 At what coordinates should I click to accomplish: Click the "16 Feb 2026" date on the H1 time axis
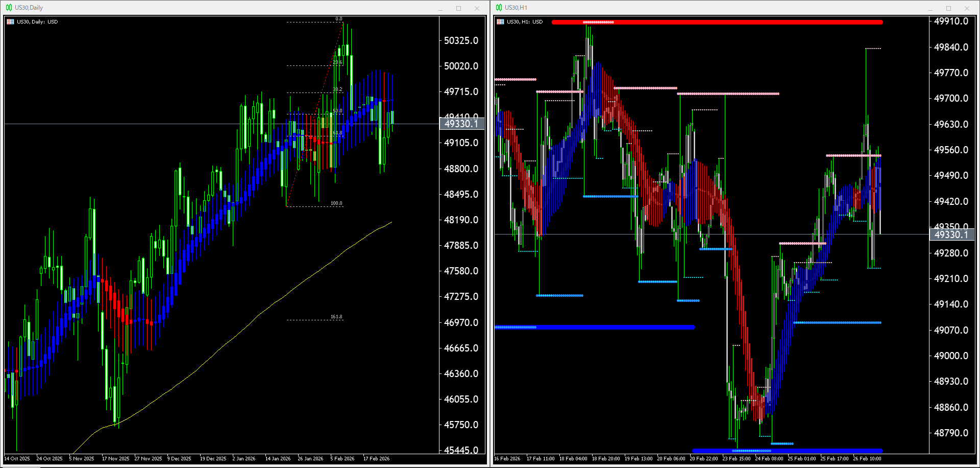click(507, 459)
